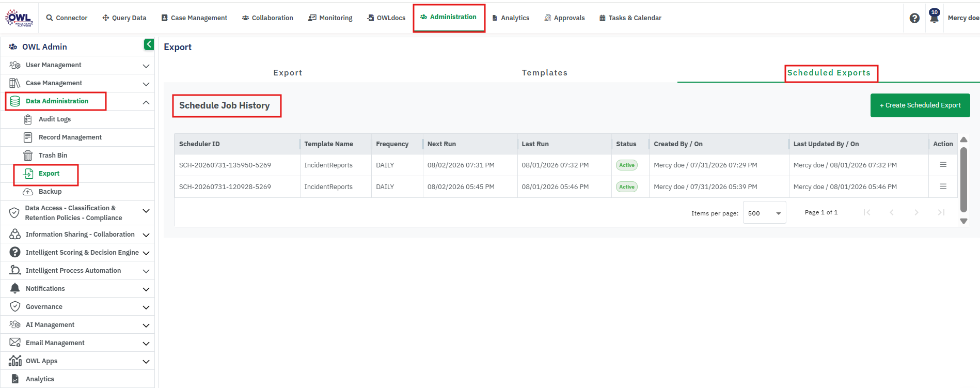The image size is (980, 388).
Task: Click the Data Access shield icon
Action: click(14, 213)
